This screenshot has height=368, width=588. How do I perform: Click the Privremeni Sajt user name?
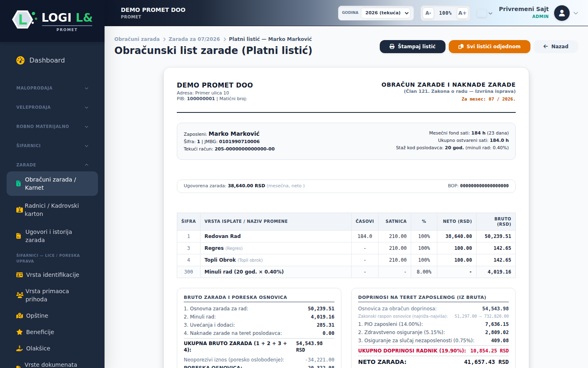coord(524,9)
